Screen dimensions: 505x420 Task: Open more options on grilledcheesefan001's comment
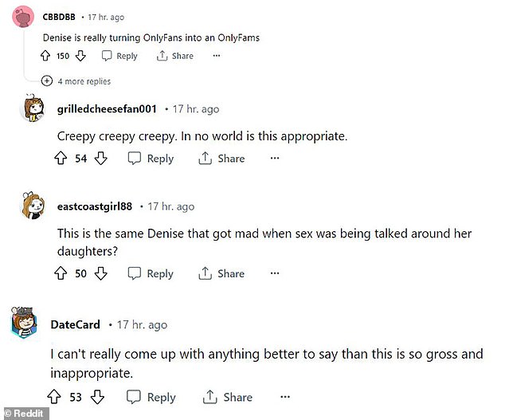coord(275,158)
